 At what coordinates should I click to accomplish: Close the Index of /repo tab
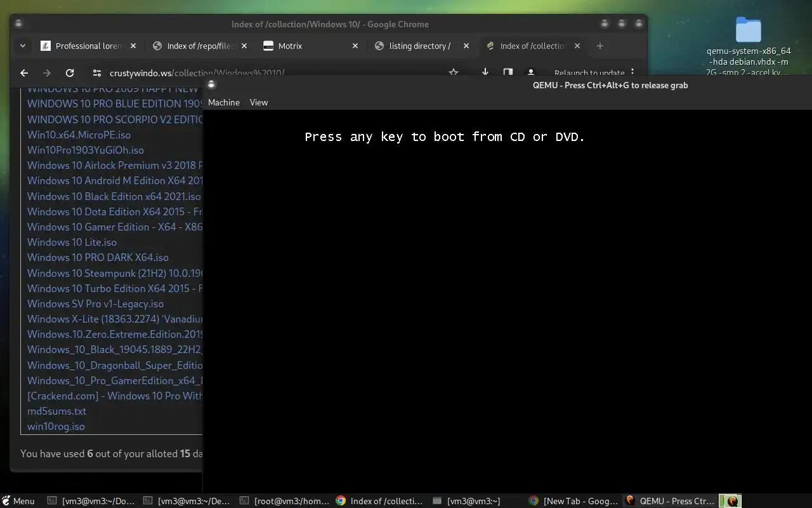(244, 46)
